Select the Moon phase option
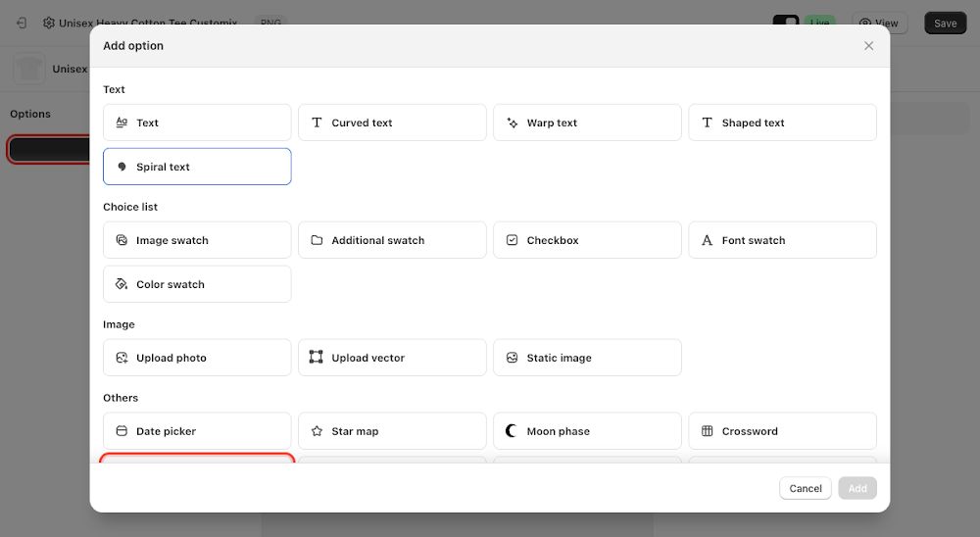Image resolution: width=980 pixels, height=537 pixels. (x=587, y=431)
